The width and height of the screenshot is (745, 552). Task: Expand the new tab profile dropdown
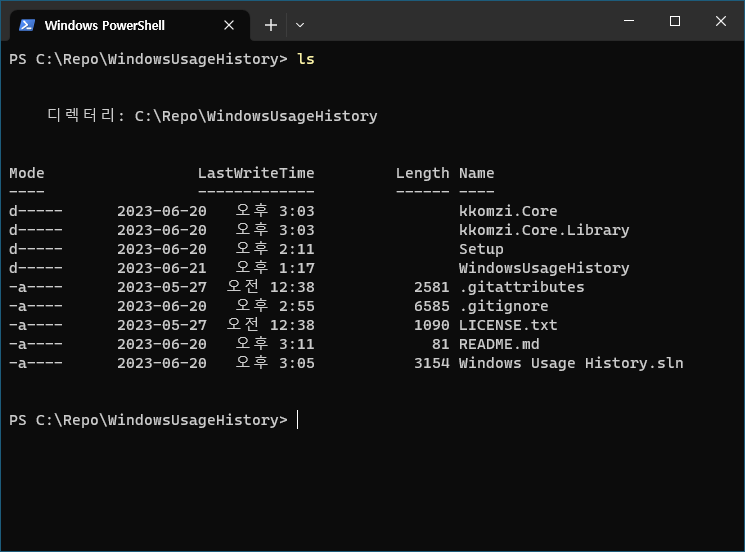[300, 25]
